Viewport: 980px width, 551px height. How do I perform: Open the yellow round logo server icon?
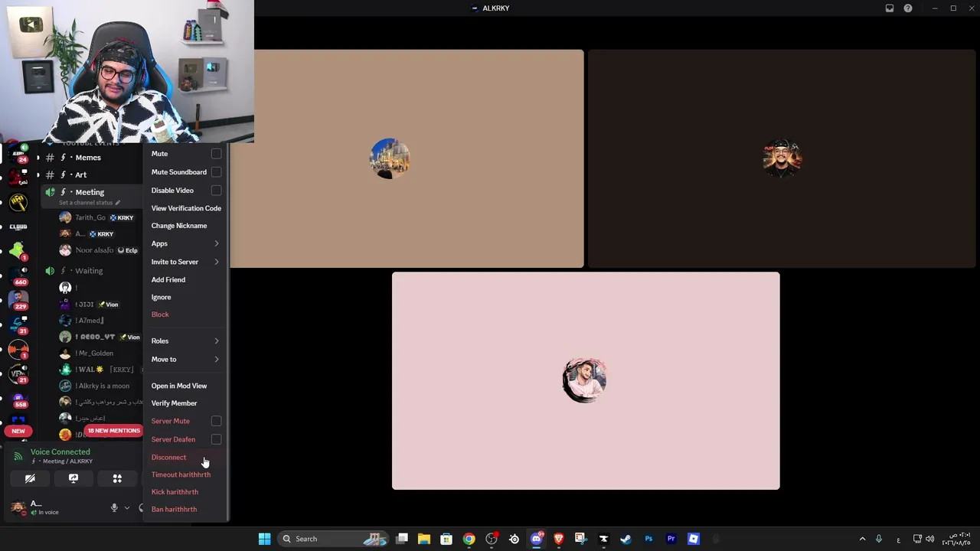click(x=18, y=202)
